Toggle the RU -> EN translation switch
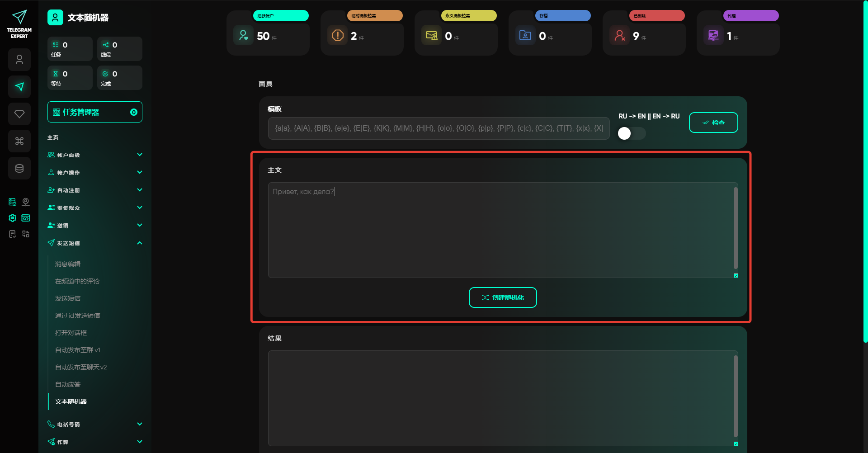 (631, 133)
